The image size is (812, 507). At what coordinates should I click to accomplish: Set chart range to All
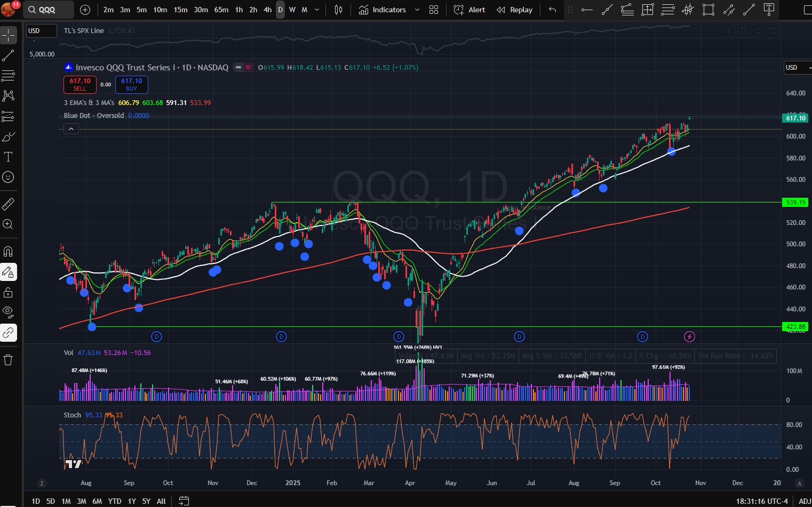[x=161, y=501]
